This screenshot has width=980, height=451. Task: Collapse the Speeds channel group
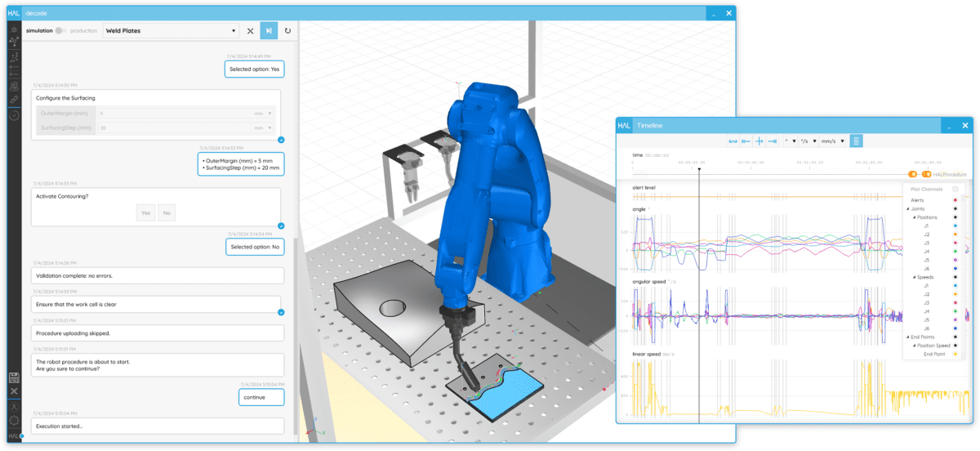pos(913,277)
